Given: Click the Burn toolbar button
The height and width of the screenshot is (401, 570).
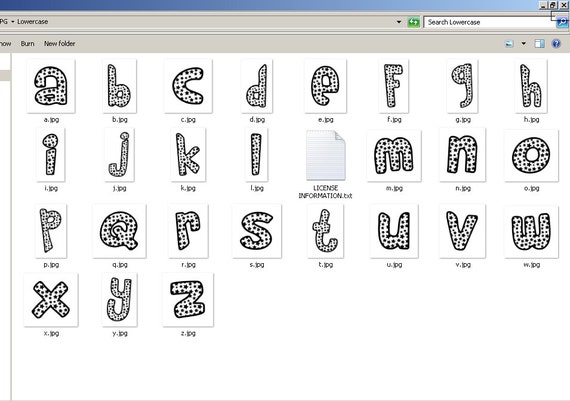Looking at the screenshot, I should [x=27, y=44].
